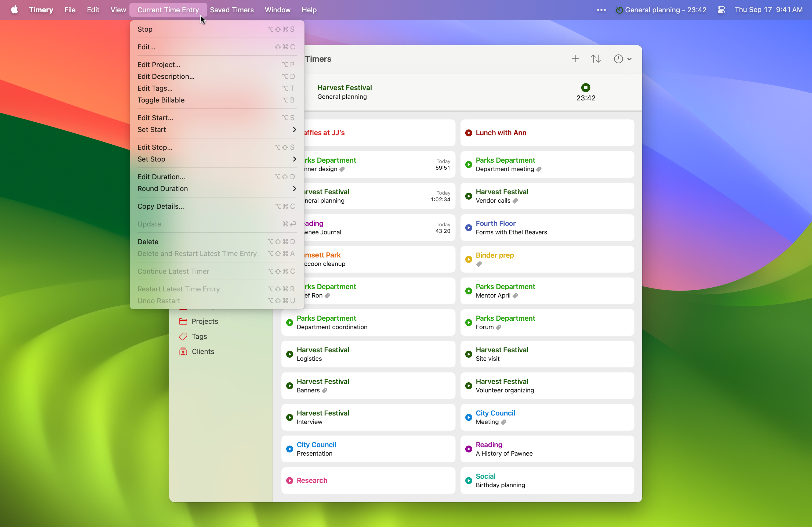812x527 pixels.
Task: Click the Today 43:20 duration label
Action: (x=443, y=228)
